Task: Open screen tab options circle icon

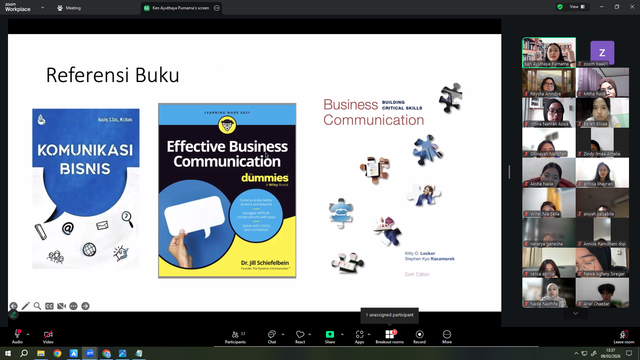Action: click(217, 8)
